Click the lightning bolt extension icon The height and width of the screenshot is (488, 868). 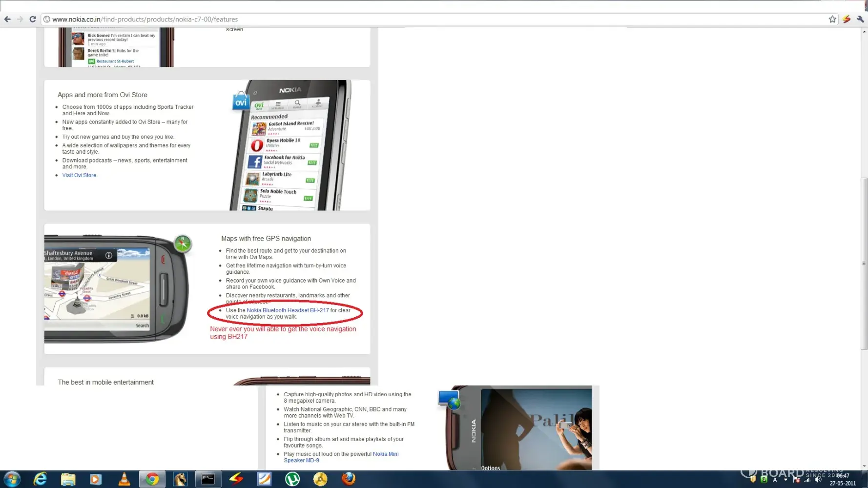coord(847,20)
